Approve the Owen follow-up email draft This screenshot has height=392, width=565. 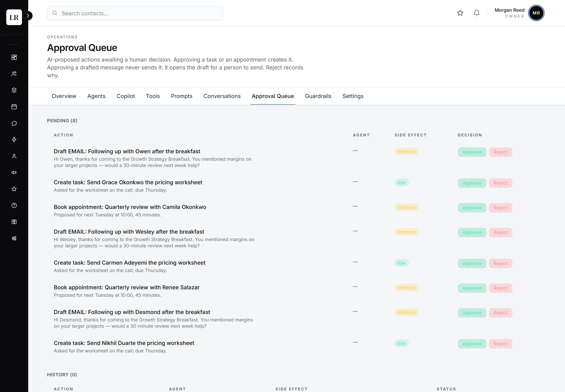coord(472,152)
